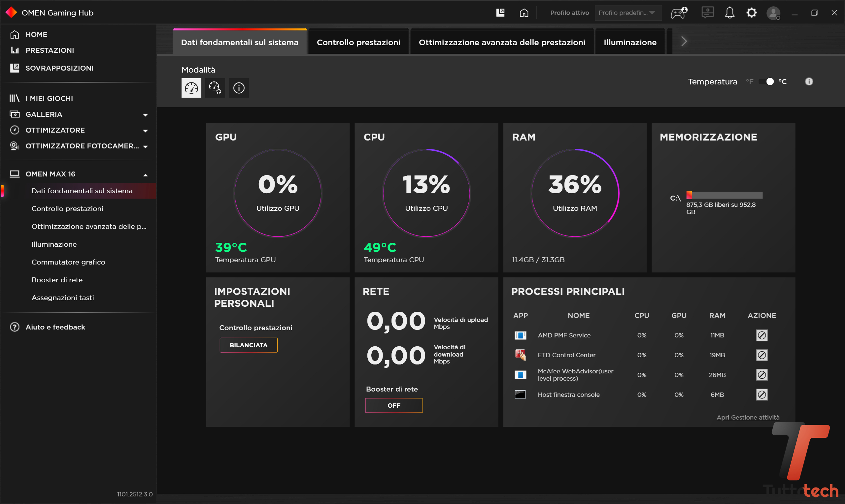
Task: Collapse the OMEN MAX 16 section
Action: (146, 174)
